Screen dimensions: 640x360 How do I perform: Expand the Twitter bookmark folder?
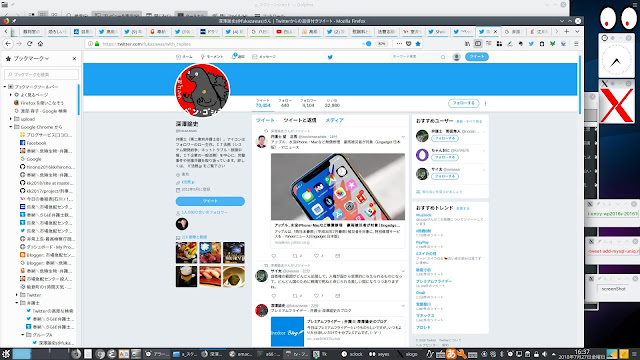[x=17, y=295]
